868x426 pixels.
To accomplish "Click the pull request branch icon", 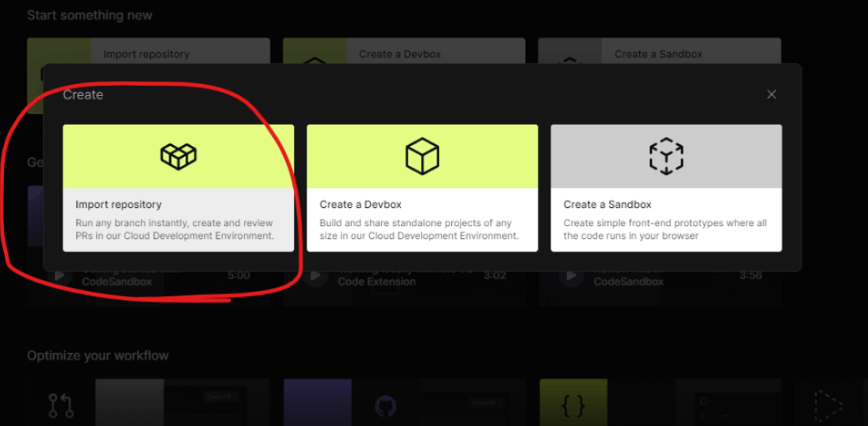I will coord(60,405).
